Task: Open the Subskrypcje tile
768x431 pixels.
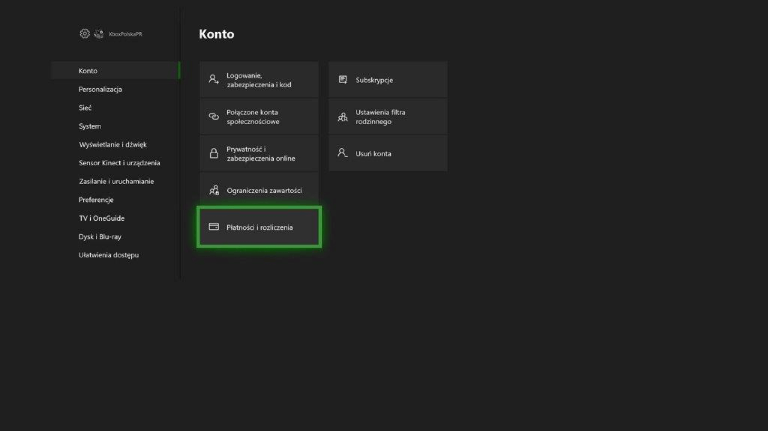Action: coord(388,80)
